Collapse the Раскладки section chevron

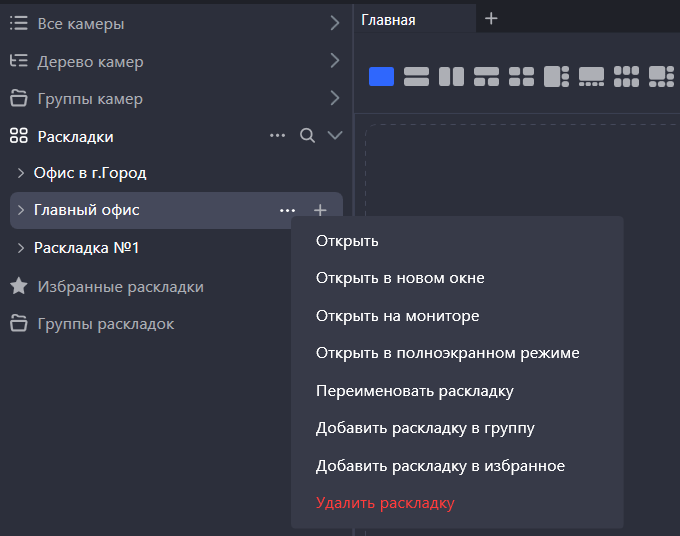(335, 136)
